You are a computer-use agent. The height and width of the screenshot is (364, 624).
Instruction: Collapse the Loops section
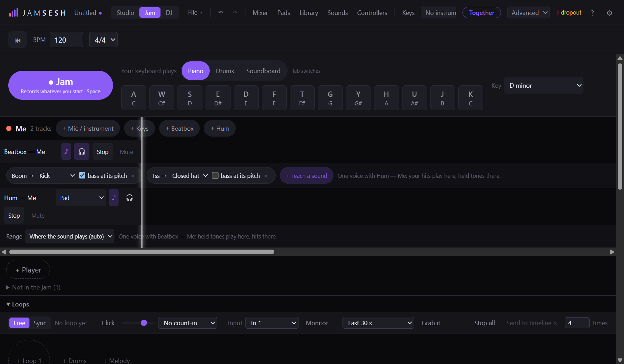coord(18,304)
